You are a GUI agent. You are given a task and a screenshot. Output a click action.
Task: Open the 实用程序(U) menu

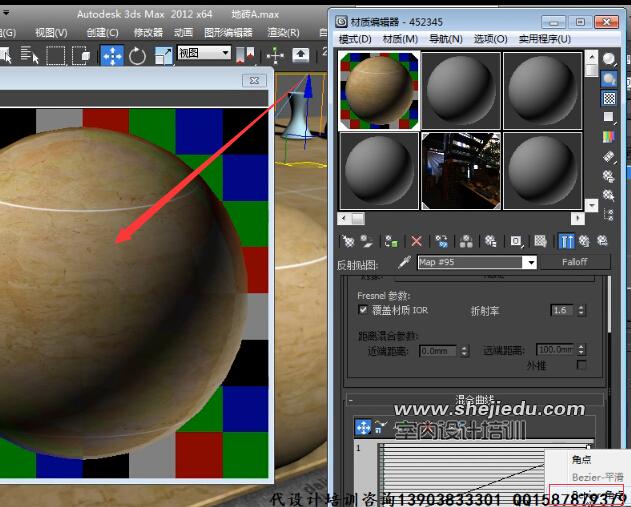coord(545,39)
